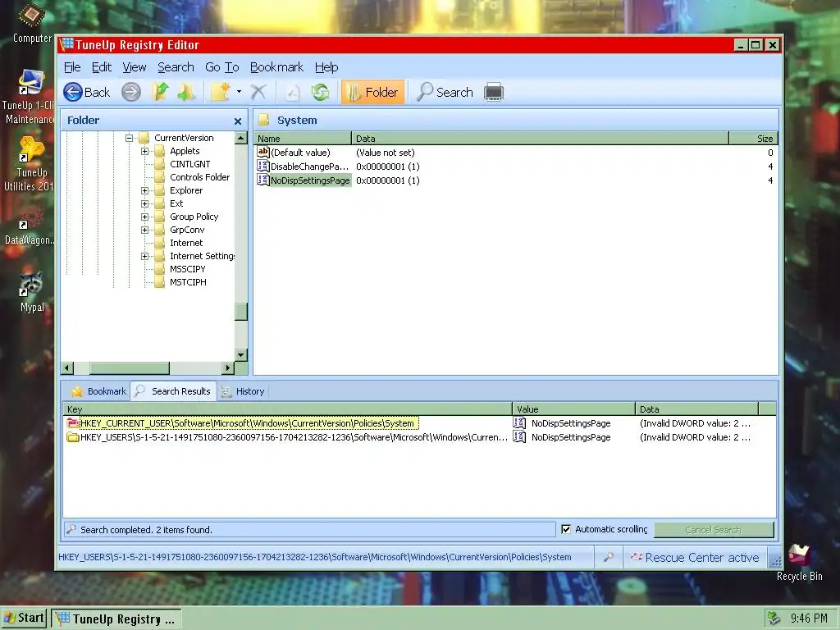Close the Folder pane

(238, 121)
